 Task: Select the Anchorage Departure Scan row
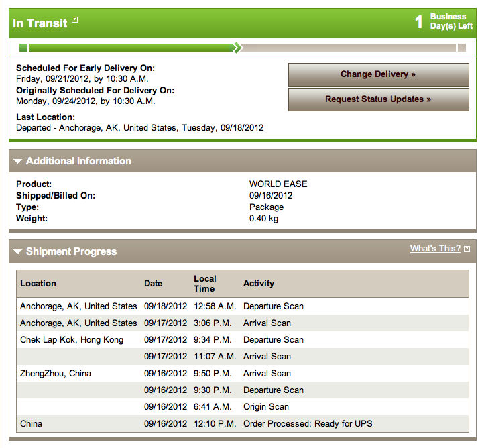pos(243,306)
